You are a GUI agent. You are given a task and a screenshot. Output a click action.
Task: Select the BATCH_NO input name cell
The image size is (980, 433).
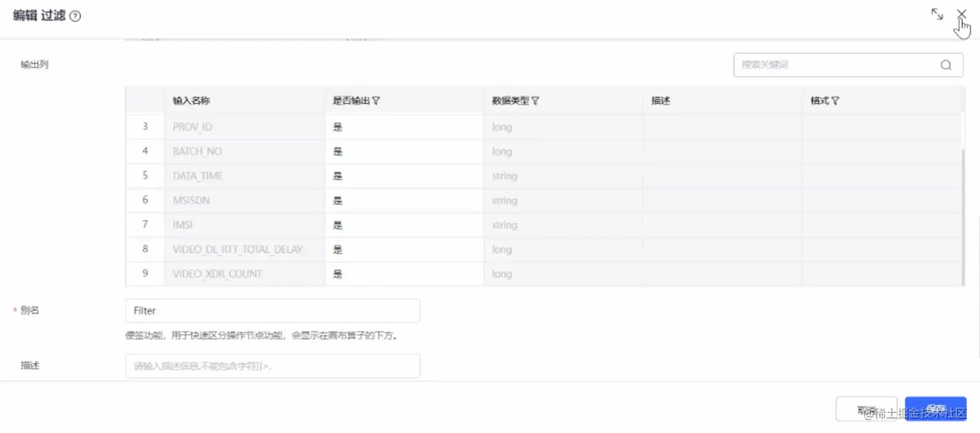(x=245, y=152)
